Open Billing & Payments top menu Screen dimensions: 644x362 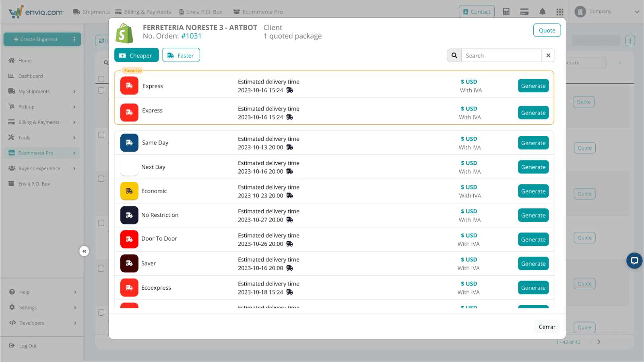[143, 12]
